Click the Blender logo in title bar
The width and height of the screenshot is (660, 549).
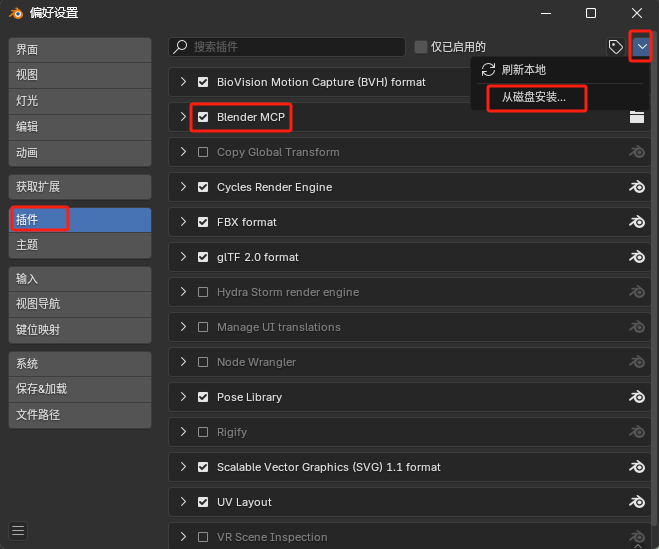coord(16,13)
